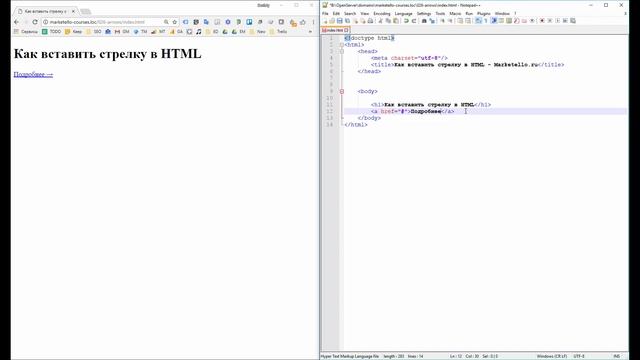Open the Macro menu in Notepad++
Image resolution: width=640 pixels, height=360 pixels.
point(455,13)
